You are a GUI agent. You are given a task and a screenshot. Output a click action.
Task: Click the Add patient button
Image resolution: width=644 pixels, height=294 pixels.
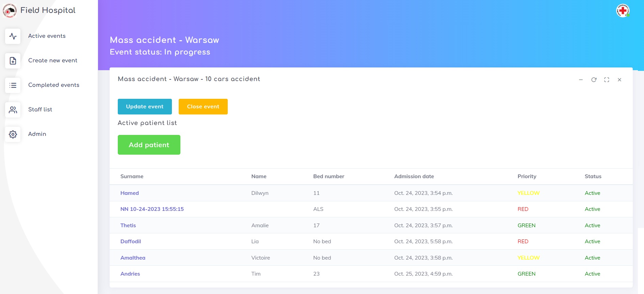click(x=149, y=145)
